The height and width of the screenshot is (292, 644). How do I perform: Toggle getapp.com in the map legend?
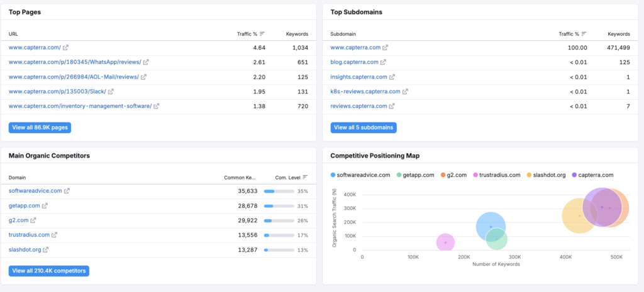[415, 175]
